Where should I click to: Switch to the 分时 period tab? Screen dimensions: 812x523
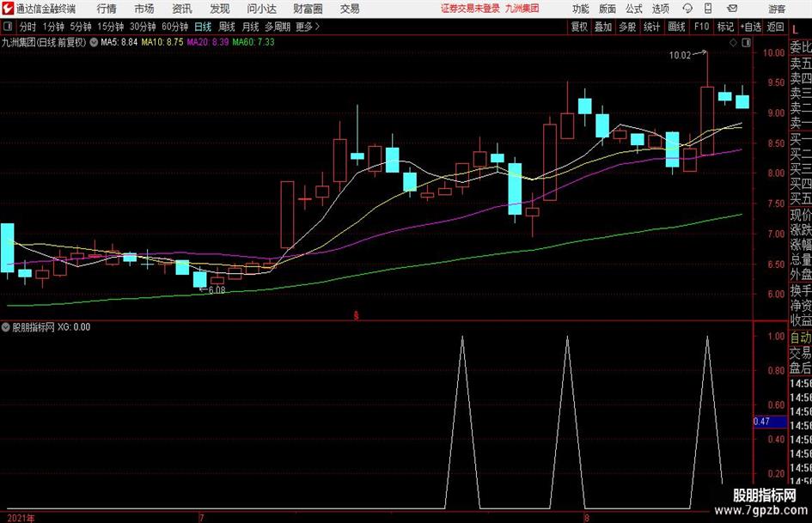(28, 27)
